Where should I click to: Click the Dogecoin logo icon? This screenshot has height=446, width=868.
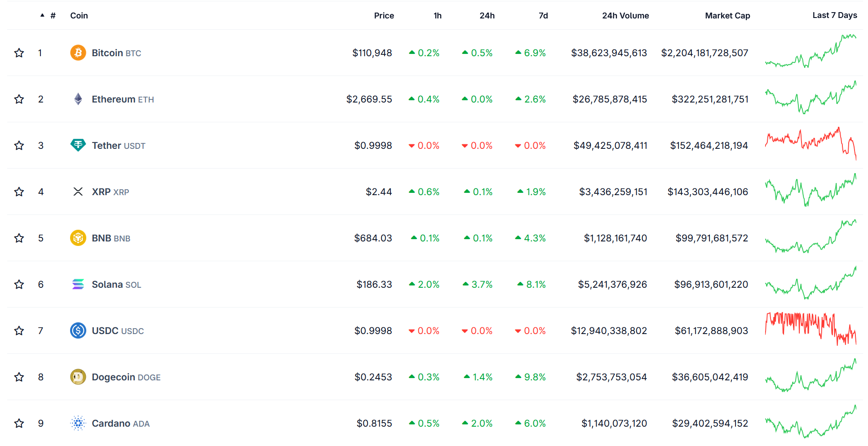(78, 377)
